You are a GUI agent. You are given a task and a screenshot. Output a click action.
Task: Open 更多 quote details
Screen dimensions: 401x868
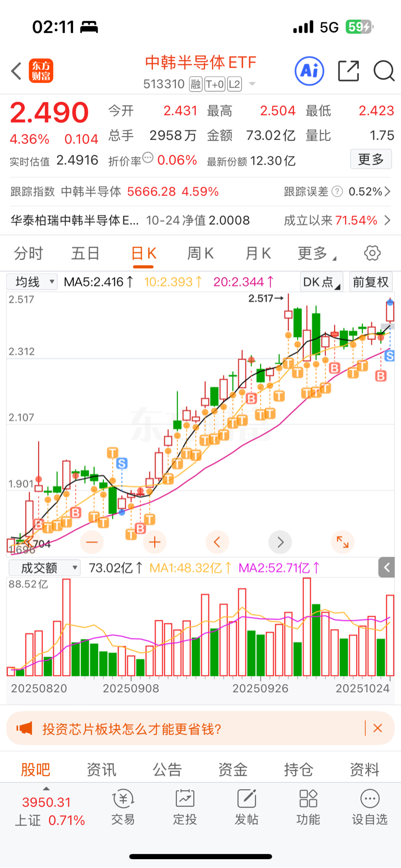pos(371,159)
